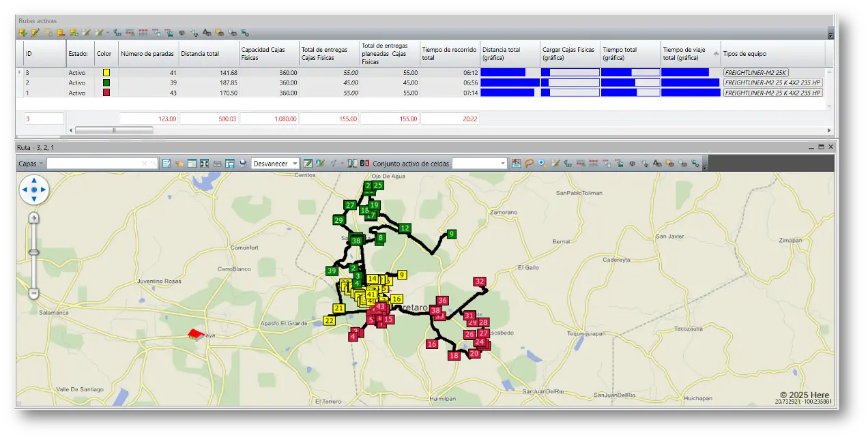Click the full extent arrows icon
The image size is (868, 439).
coord(204,164)
